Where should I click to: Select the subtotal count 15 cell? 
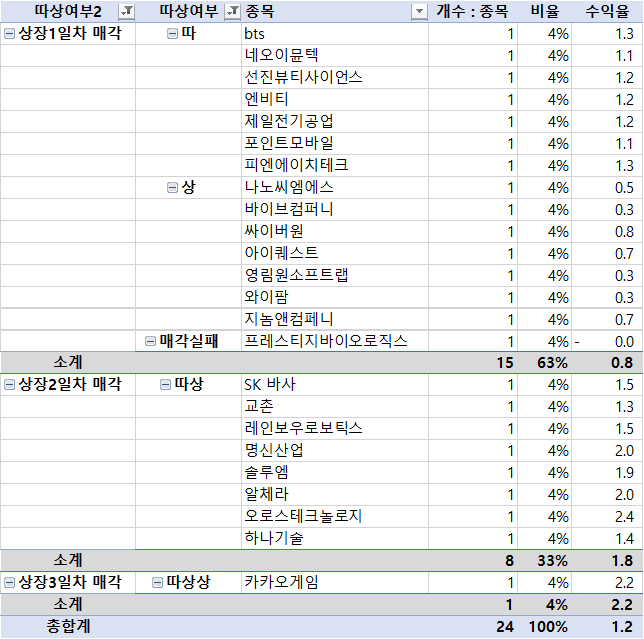coord(472,363)
